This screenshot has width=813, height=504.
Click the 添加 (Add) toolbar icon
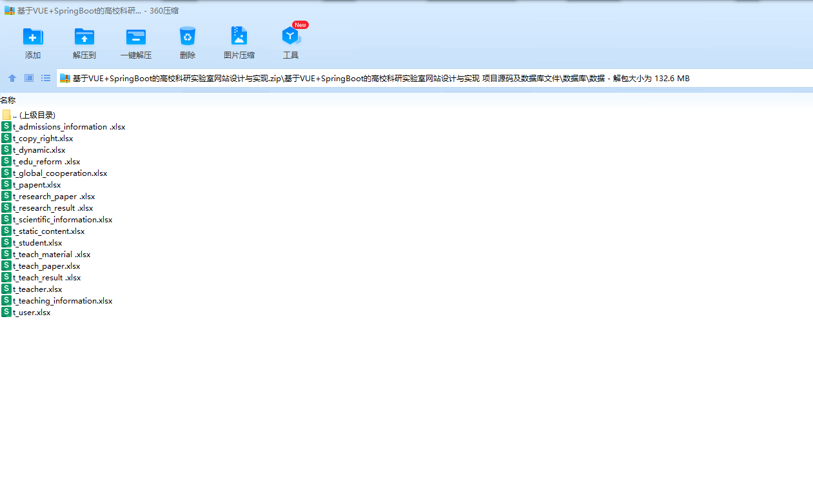(33, 37)
